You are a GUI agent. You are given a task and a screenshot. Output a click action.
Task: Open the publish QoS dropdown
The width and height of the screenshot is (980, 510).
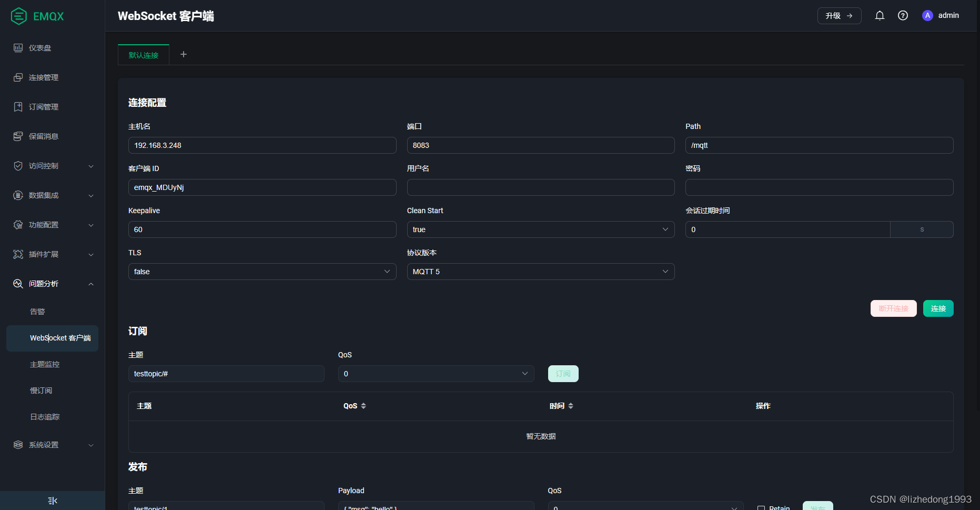(645, 506)
